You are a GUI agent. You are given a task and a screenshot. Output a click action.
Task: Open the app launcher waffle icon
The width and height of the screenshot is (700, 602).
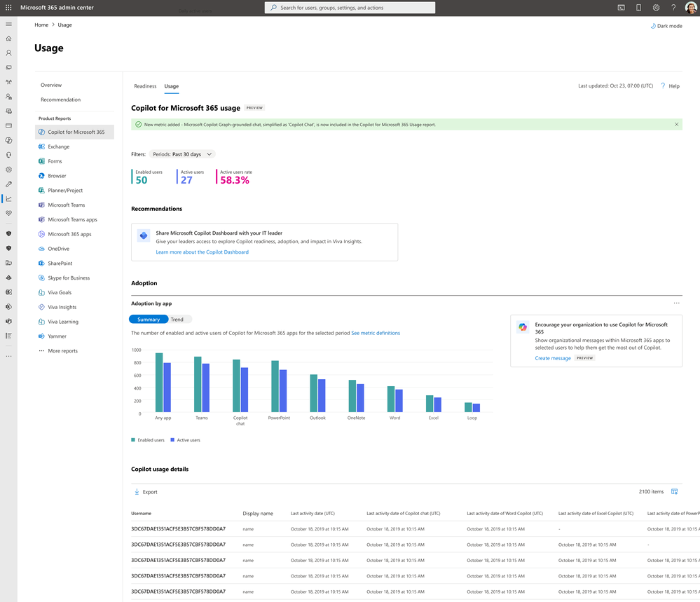coord(8,8)
